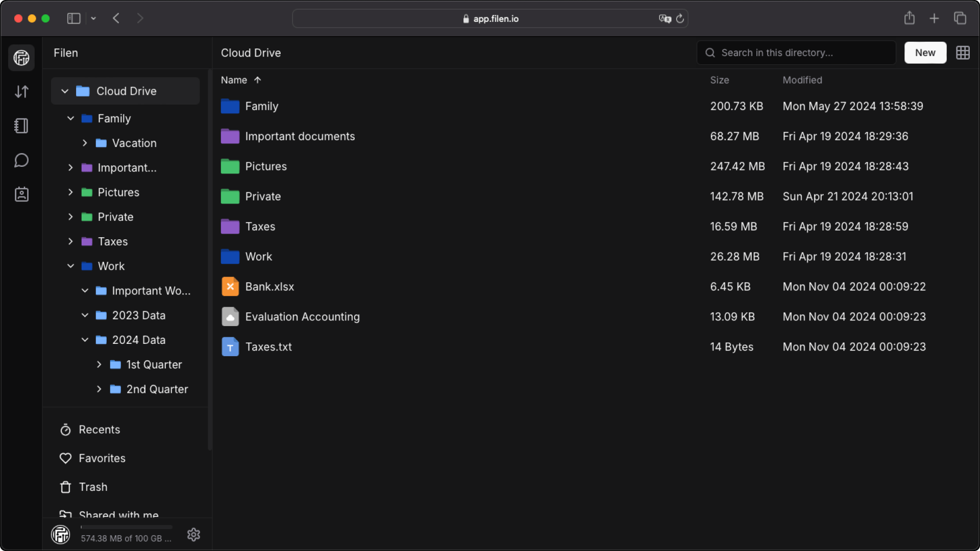Open the Notes section

[x=21, y=126]
